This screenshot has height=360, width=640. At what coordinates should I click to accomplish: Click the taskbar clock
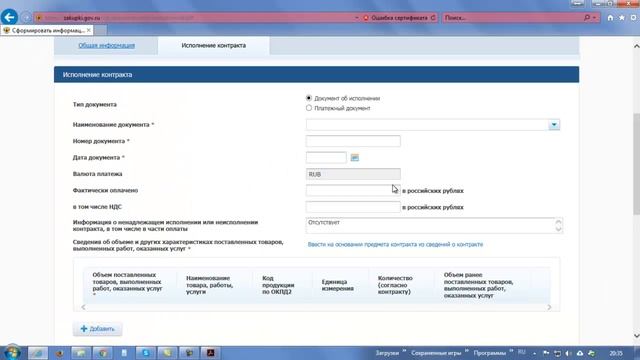(616, 353)
